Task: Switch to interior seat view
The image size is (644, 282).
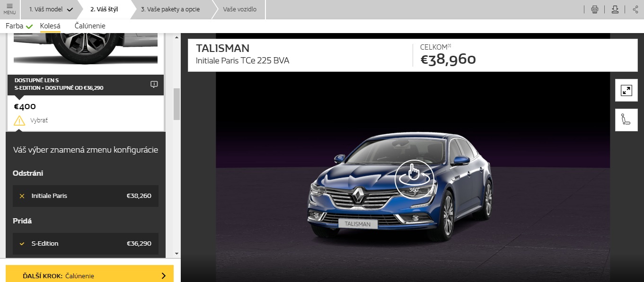Action: (626, 120)
